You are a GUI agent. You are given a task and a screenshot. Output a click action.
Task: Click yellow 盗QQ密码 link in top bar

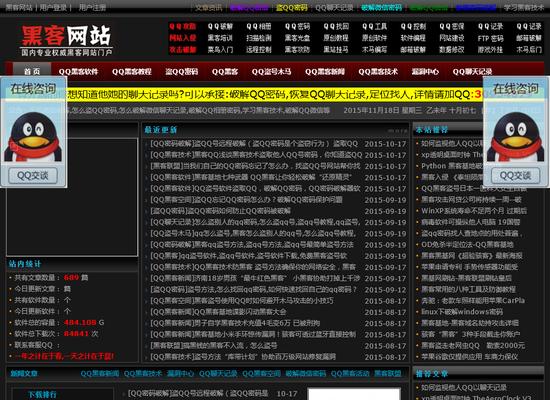291,7
